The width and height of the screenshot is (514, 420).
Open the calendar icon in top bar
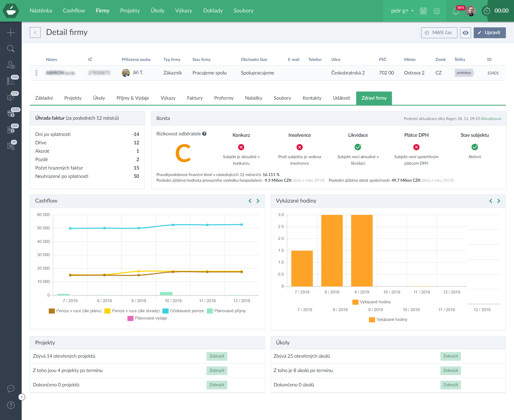423,11
